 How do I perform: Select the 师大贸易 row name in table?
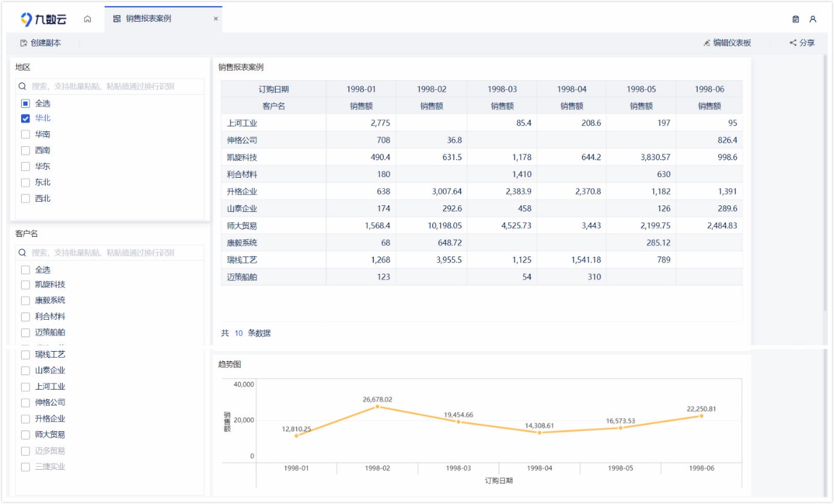click(x=242, y=226)
